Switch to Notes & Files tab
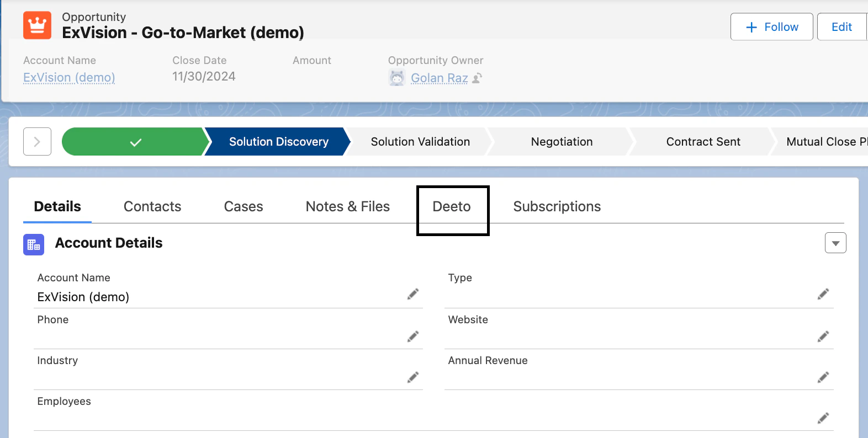Viewport: 868px width, 438px height. (x=348, y=206)
